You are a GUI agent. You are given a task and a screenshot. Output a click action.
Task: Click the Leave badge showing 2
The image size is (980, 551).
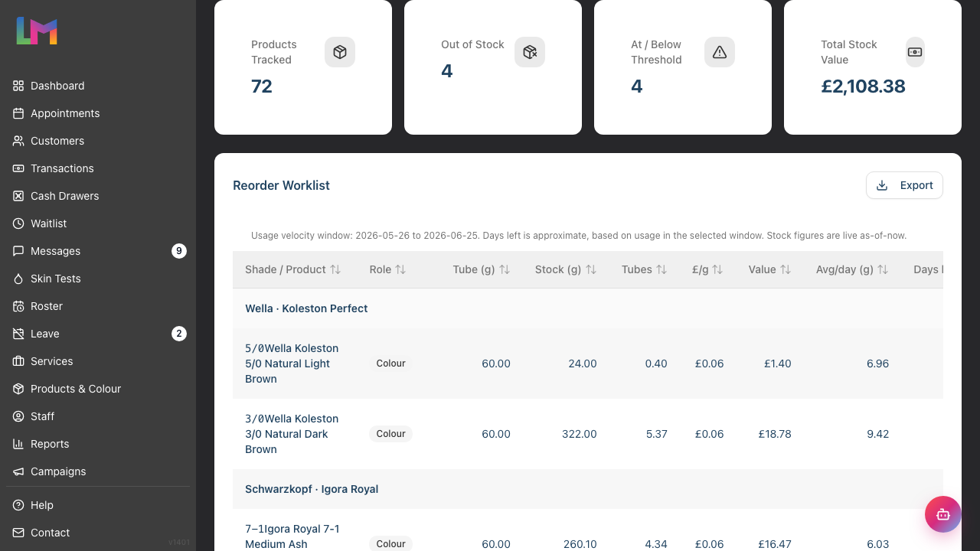[x=179, y=334]
